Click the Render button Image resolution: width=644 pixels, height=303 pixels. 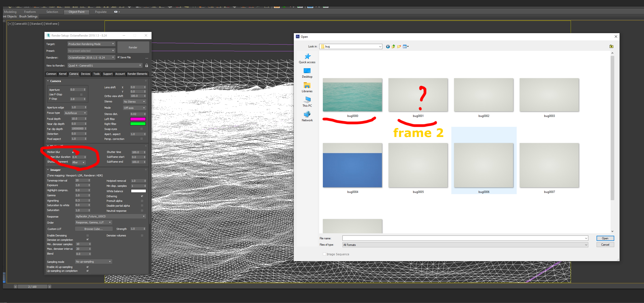[x=133, y=47]
